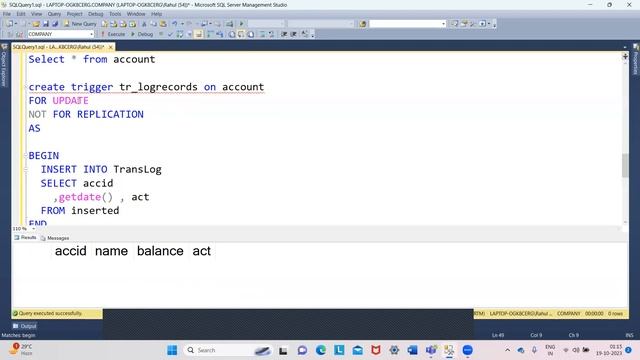Screen dimensions: 640x360
Task: Open the weather widget showing 29°C
Action: tap(21, 349)
